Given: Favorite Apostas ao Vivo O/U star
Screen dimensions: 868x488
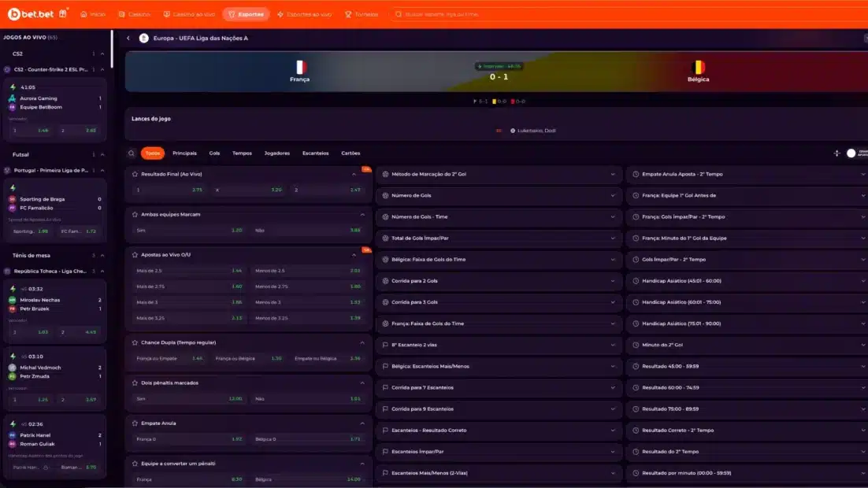Looking at the screenshot, I should tap(135, 254).
